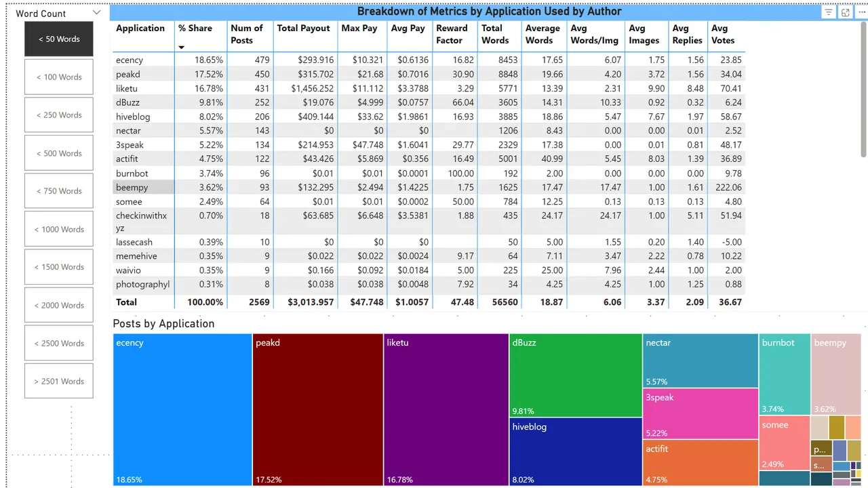Select the hiveblog row name cell
Screen dimensions: 868x488
[x=143, y=117]
